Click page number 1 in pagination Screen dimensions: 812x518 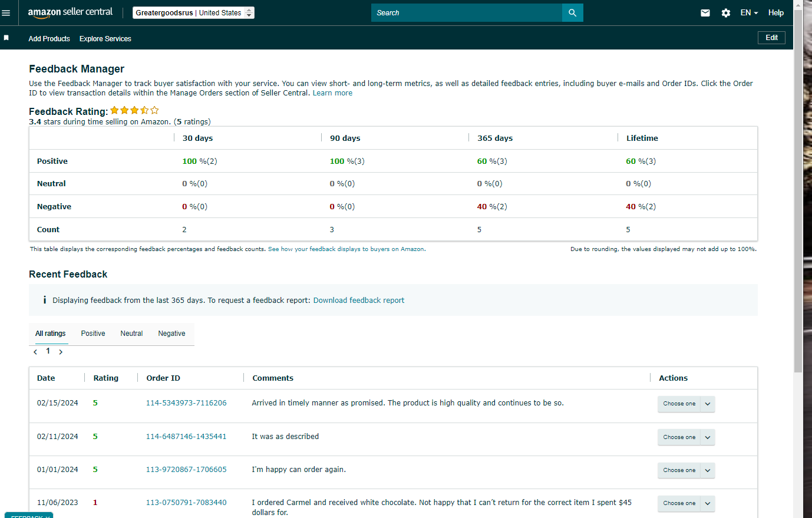point(48,351)
